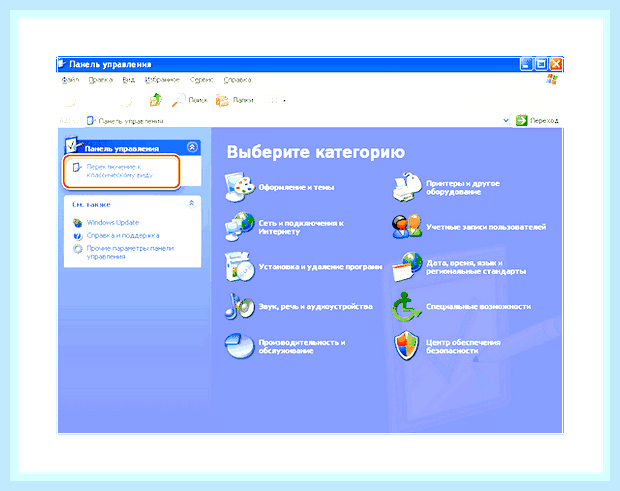The width and height of the screenshot is (620, 491).
Task: Click the Windows Update globe icon
Action: click(78, 223)
